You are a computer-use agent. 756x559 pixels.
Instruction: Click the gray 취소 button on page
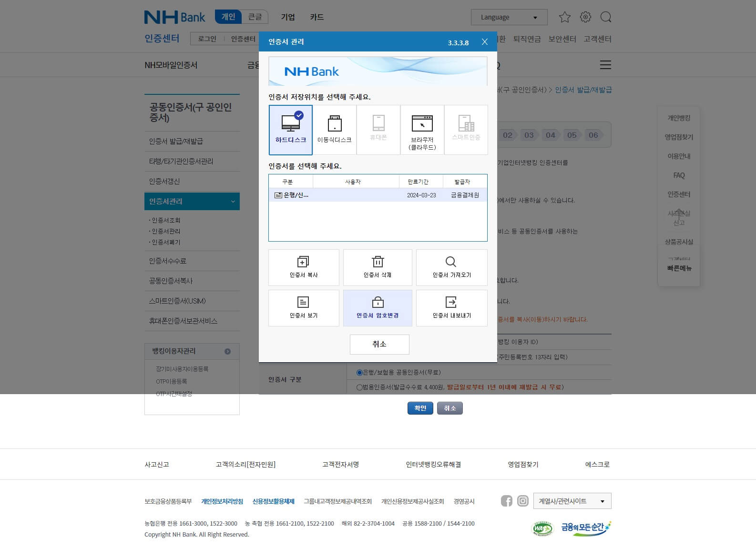pos(450,408)
